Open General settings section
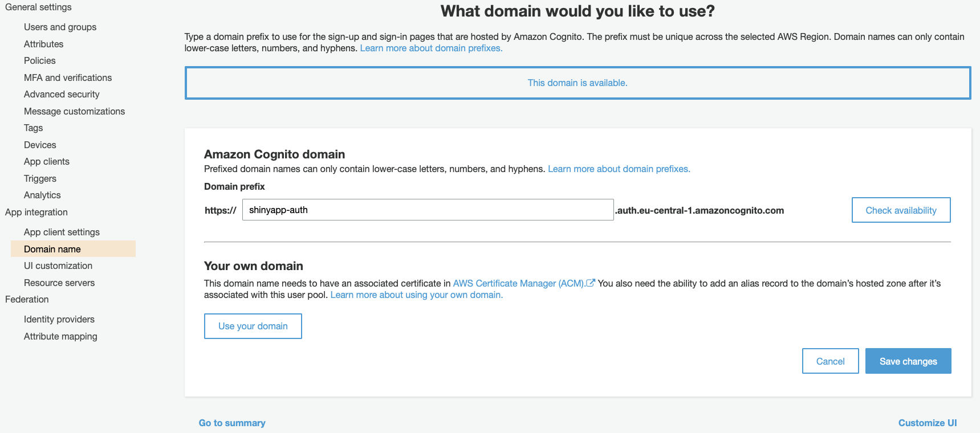980x433 pixels. tap(38, 7)
